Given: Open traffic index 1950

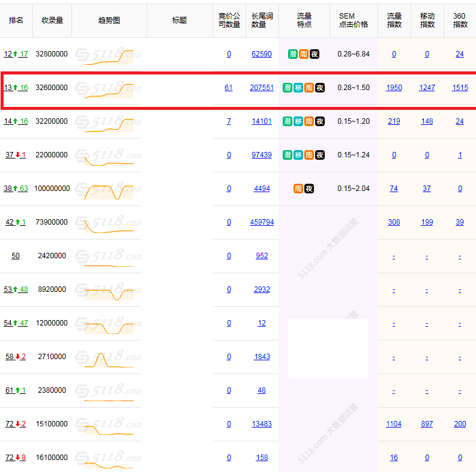Looking at the screenshot, I should point(394,88).
